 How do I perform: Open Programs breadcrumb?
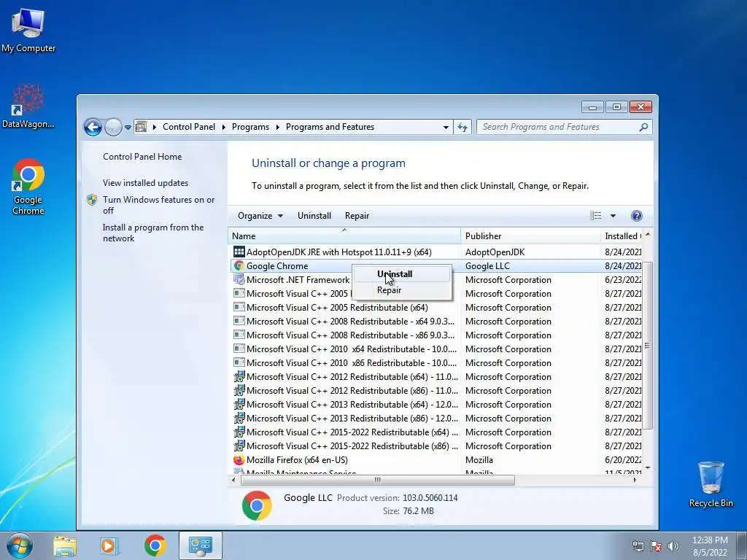(x=250, y=127)
